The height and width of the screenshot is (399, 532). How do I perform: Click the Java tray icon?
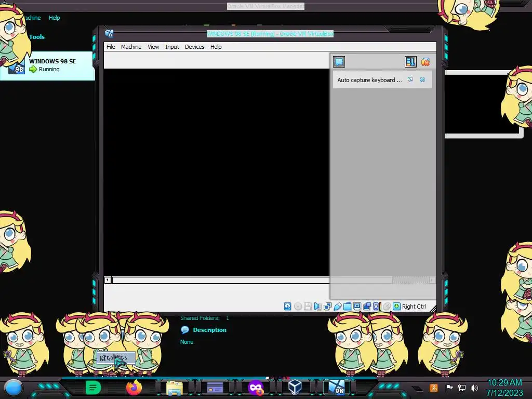(434, 388)
